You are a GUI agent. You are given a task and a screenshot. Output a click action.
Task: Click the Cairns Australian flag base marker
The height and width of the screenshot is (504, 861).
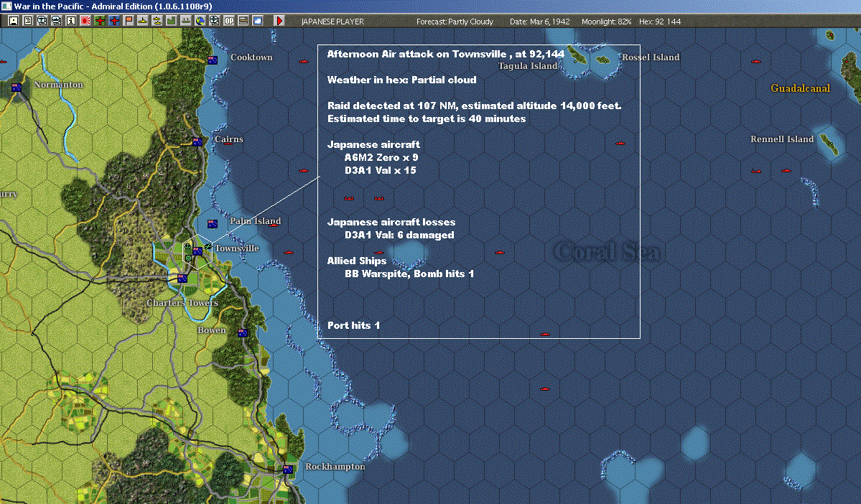click(x=197, y=141)
